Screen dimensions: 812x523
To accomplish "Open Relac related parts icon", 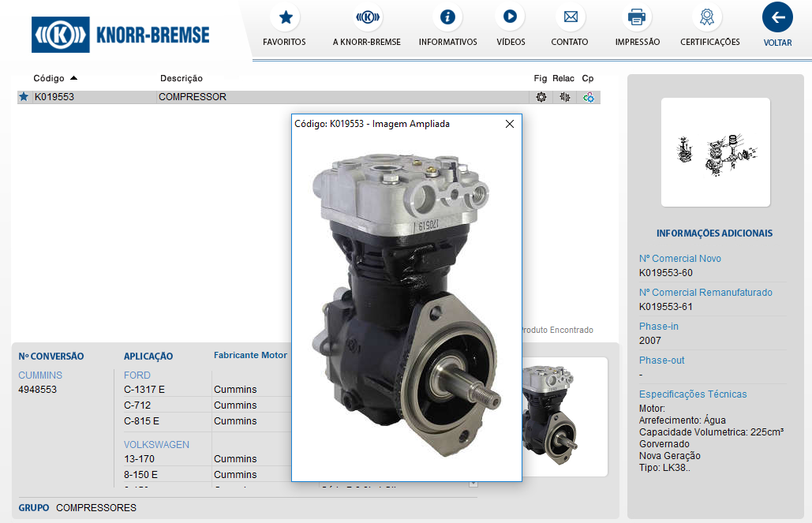I will (x=563, y=97).
